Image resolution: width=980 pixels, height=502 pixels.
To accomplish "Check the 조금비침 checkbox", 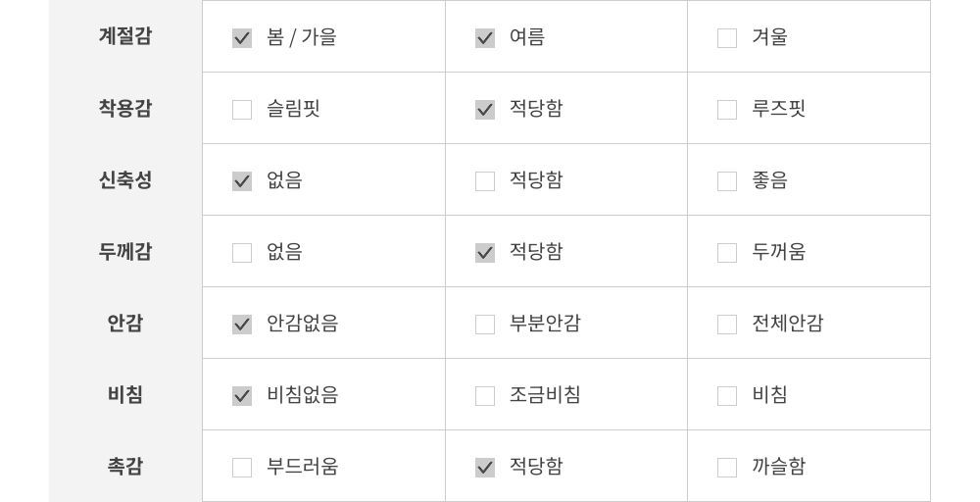I will tap(485, 396).
